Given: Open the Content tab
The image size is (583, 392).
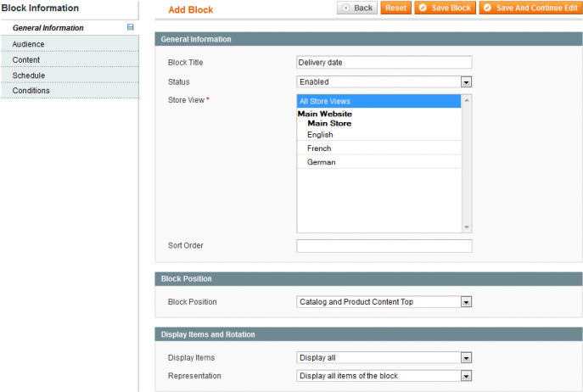Looking at the screenshot, I should pyautogui.click(x=70, y=59).
